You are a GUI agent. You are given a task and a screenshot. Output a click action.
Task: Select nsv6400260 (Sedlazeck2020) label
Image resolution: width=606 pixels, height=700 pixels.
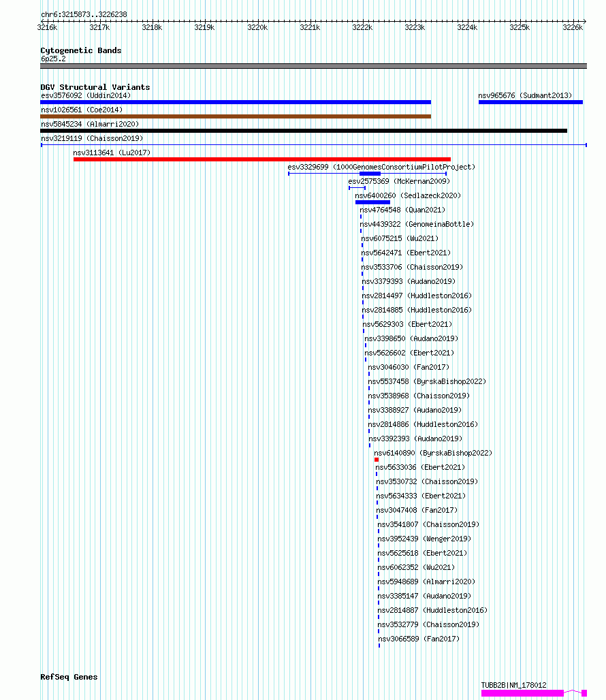pyautogui.click(x=408, y=195)
